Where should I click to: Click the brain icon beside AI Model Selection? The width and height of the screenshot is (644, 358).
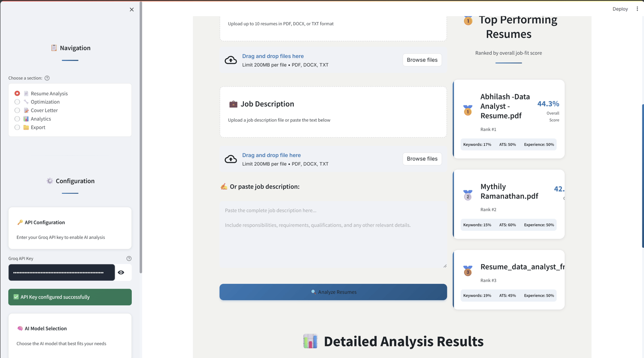(20, 328)
